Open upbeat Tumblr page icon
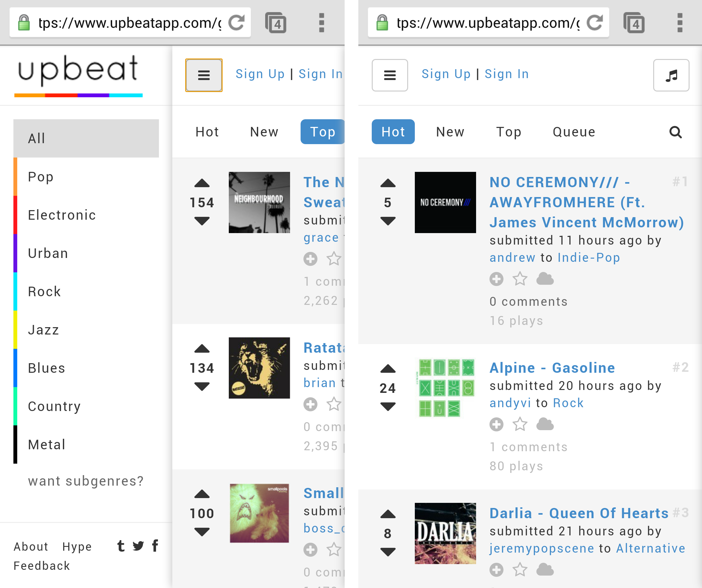 (121, 546)
